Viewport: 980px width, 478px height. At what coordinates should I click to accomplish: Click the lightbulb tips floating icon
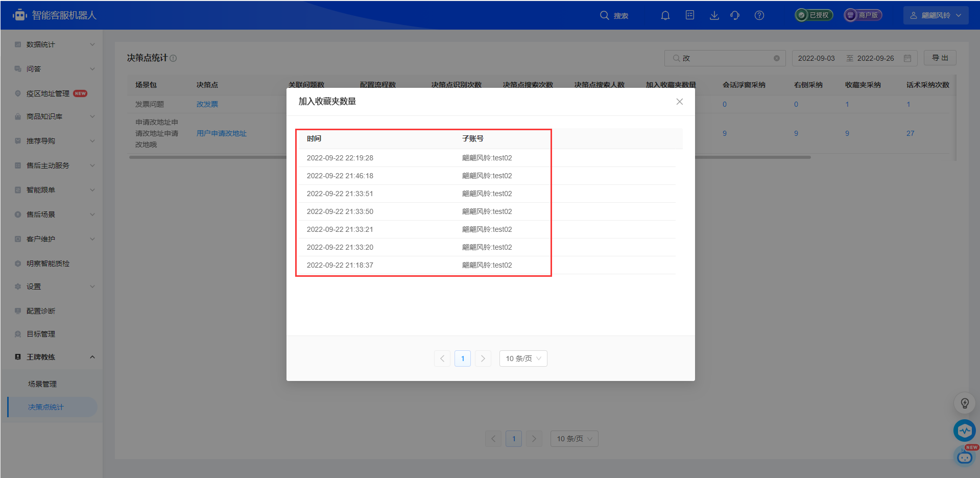(965, 403)
